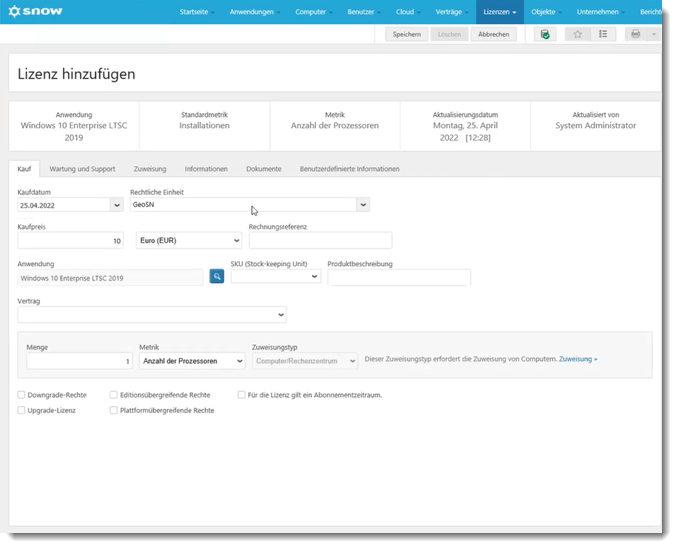Switch to Dokumente tab
The height and width of the screenshot is (548, 677).
[x=264, y=169]
